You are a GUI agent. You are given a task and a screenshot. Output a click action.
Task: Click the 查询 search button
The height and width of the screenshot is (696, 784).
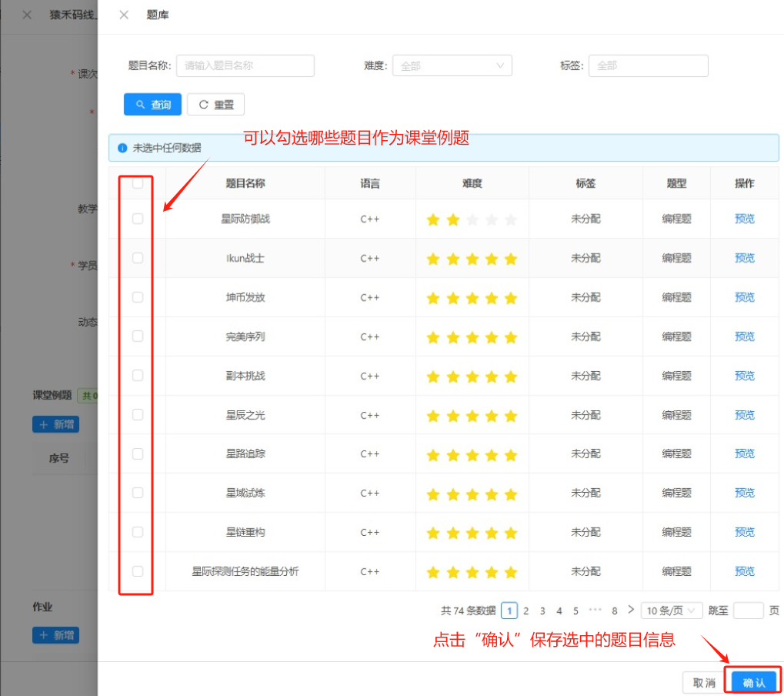(x=152, y=105)
